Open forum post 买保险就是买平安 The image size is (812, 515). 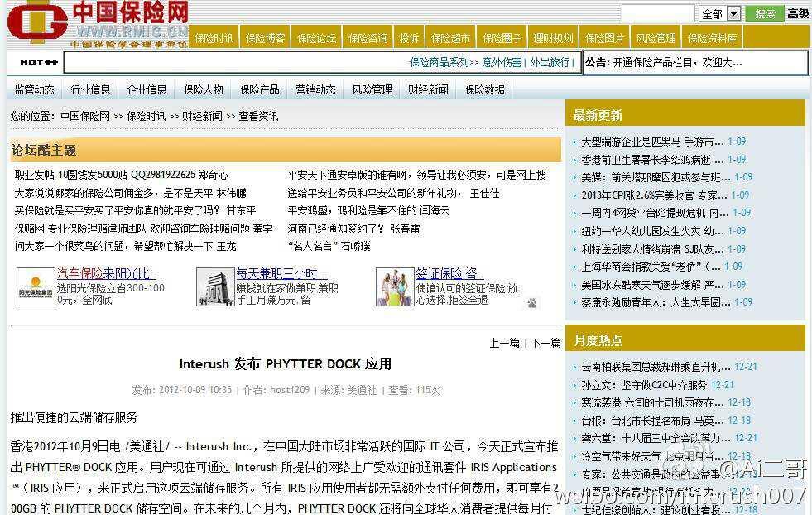(x=135, y=211)
